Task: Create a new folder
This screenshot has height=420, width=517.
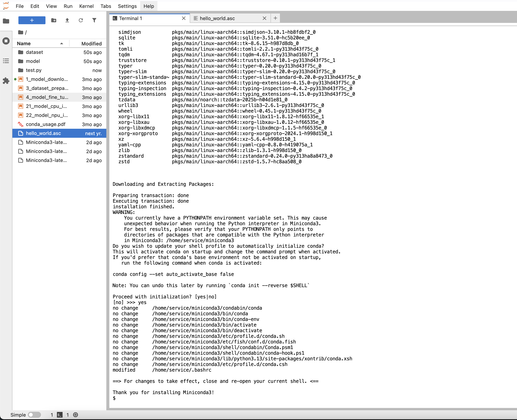Action: [54, 20]
